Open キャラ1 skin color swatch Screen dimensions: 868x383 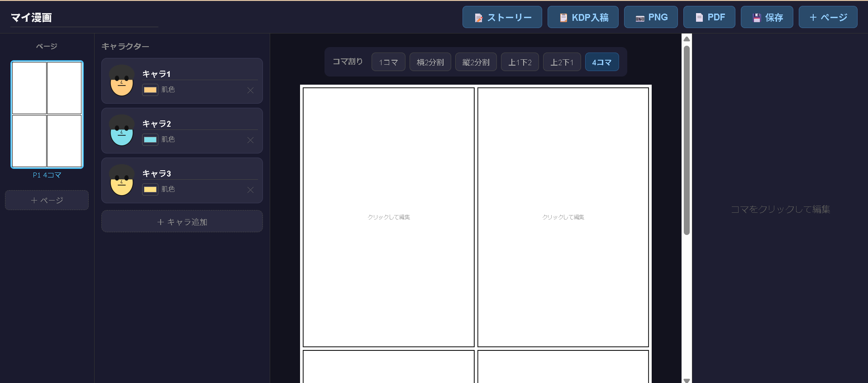pyautogui.click(x=150, y=90)
